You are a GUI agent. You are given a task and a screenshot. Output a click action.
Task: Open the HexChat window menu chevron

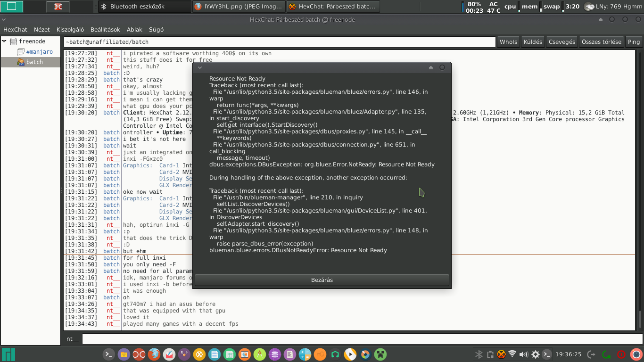[4, 20]
